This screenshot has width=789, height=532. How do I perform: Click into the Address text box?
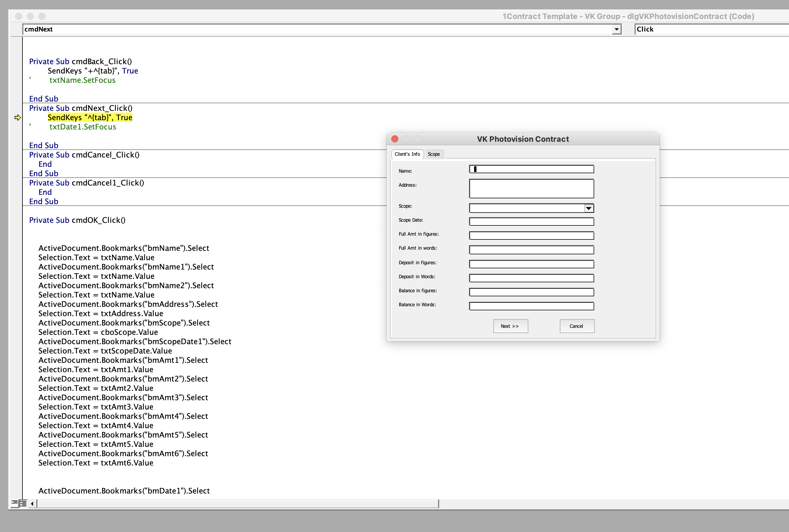tap(532, 188)
